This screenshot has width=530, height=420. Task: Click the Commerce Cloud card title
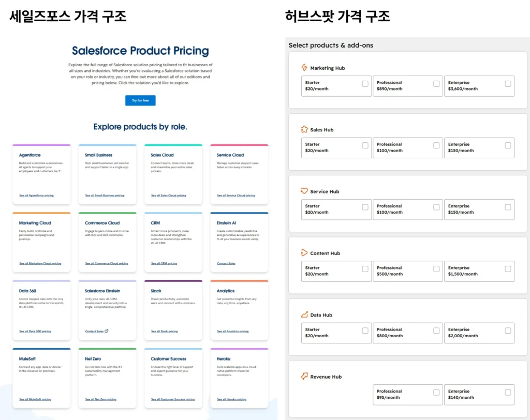pos(102,222)
